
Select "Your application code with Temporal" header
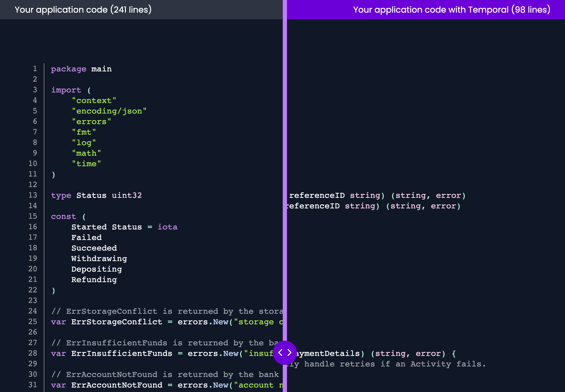tap(452, 10)
